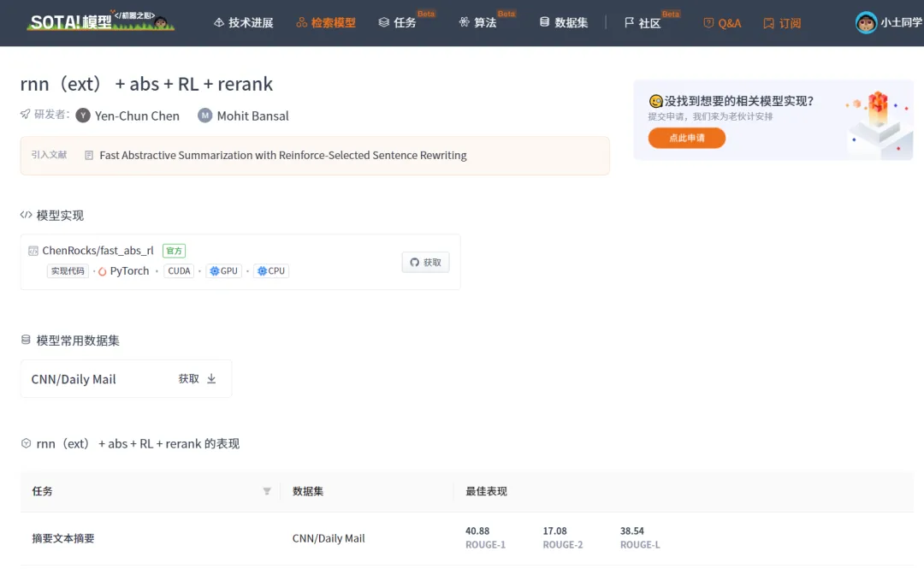Open the Fast Abstractive Summarization paper link
The width and height of the screenshot is (924, 569).
(283, 155)
